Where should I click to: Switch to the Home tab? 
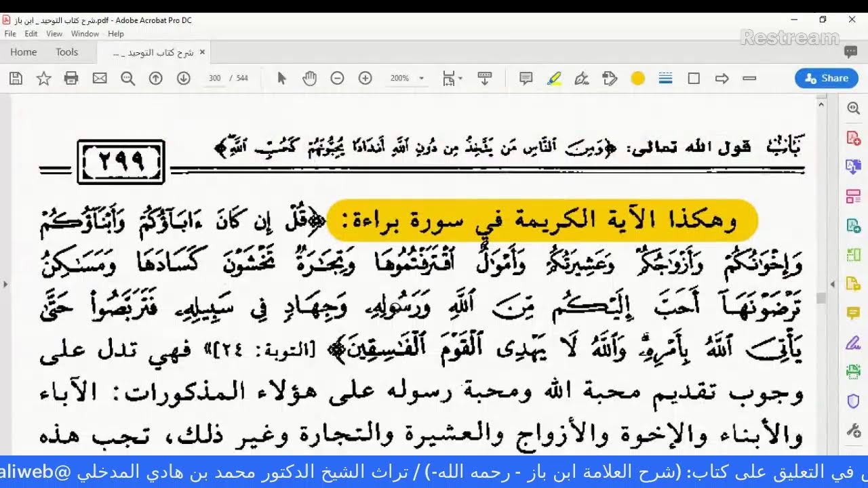pos(23,52)
